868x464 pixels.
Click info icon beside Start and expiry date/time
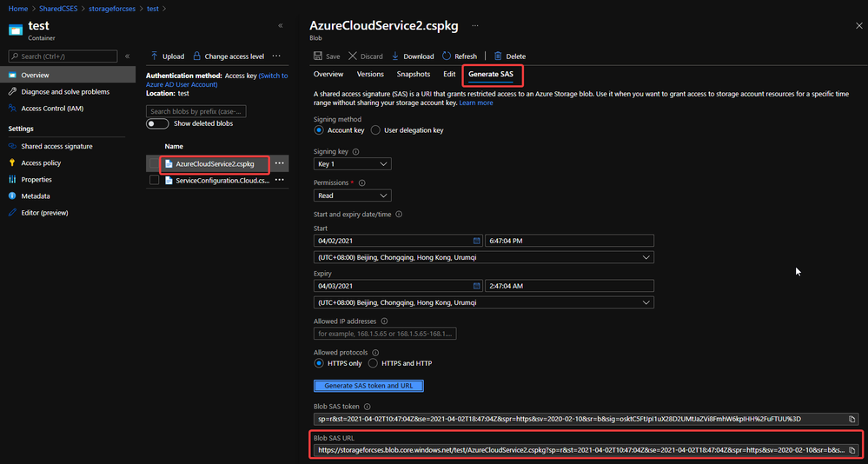(399, 215)
